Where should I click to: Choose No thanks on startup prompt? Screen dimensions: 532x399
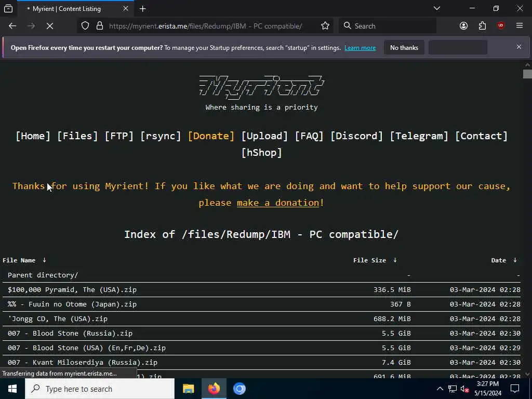tap(404, 48)
